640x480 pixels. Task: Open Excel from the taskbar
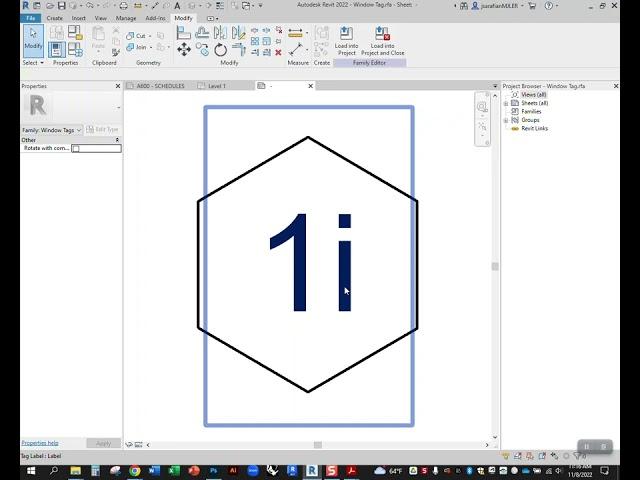pos(174,471)
